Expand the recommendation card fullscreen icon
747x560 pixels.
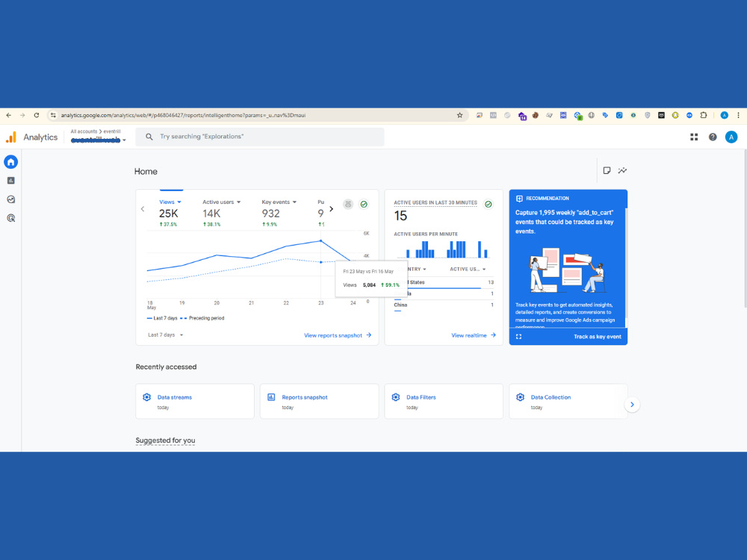click(519, 337)
